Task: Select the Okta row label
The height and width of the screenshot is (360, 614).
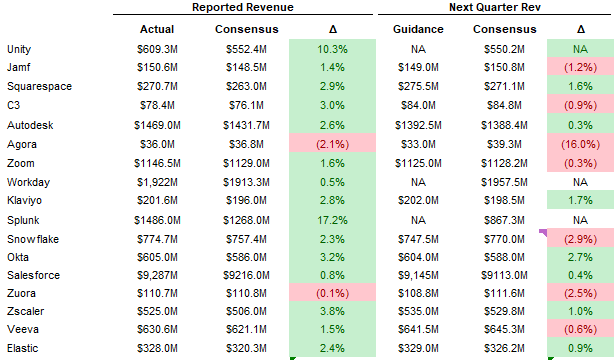Action: (x=18, y=257)
